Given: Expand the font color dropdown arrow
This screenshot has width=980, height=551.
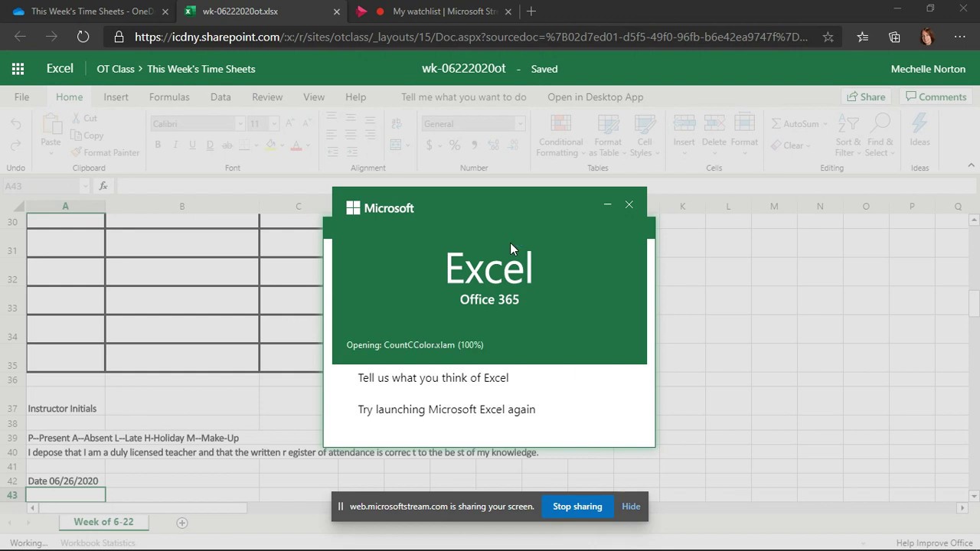Looking at the screenshot, I should pyautogui.click(x=306, y=145).
